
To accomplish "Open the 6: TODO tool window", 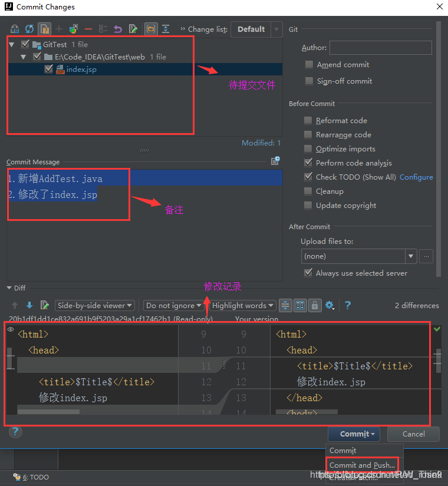I will 31,477.
